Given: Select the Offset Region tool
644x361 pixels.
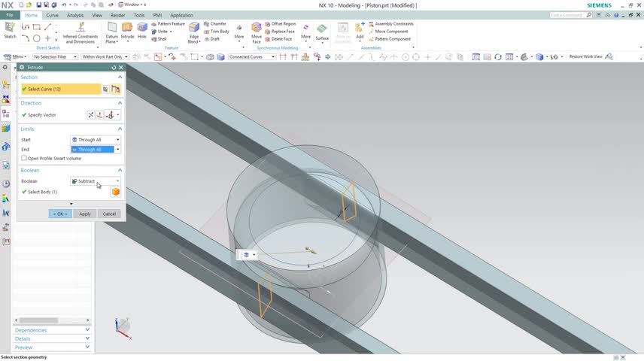Looking at the screenshot, I should [x=280, y=24].
